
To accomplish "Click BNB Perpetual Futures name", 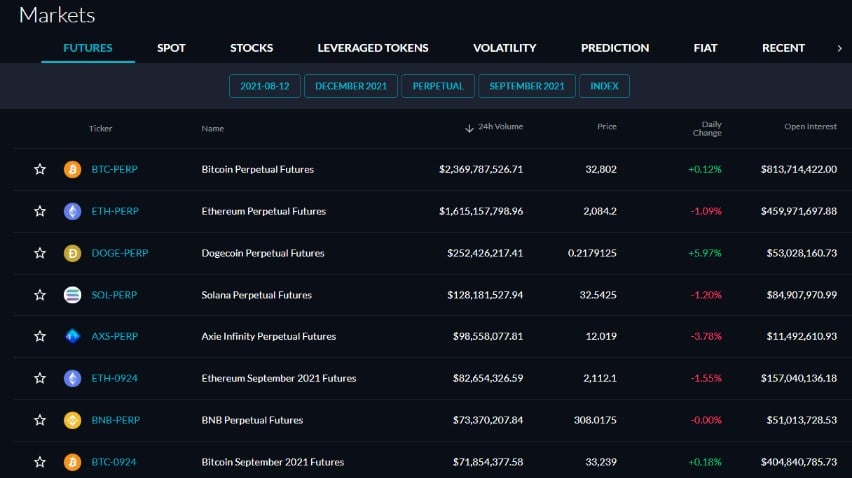I will pos(252,420).
